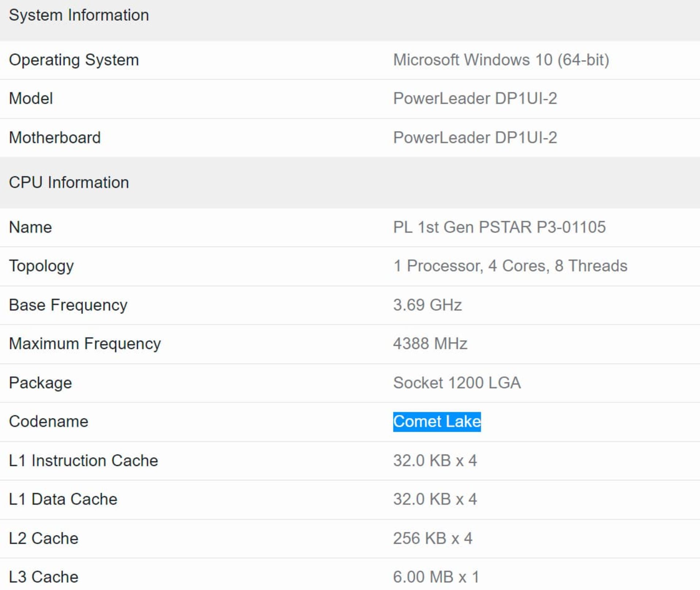Click the CPU Information section header
This screenshot has width=700, height=590.
(69, 183)
